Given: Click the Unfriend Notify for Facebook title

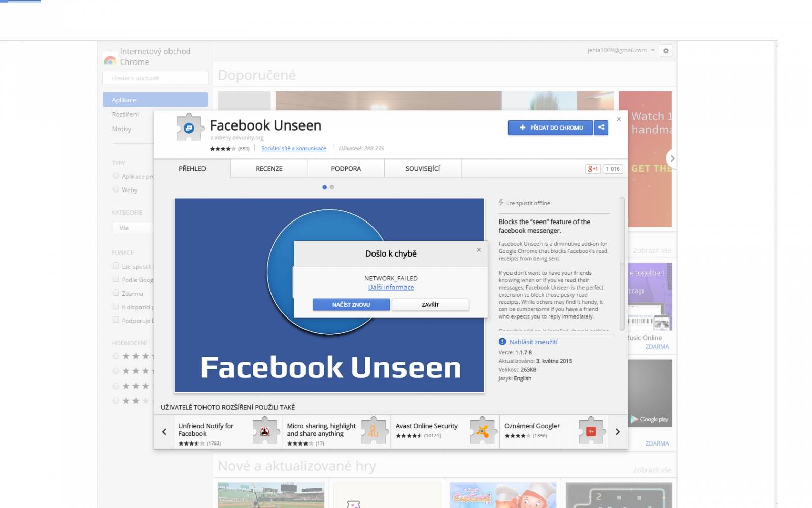Looking at the screenshot, I should (206, 430).
